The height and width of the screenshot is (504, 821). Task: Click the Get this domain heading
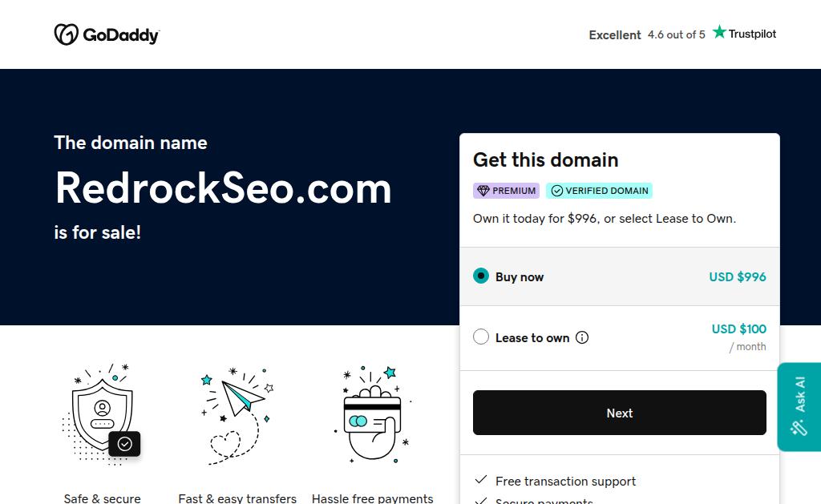coord(545,159)
